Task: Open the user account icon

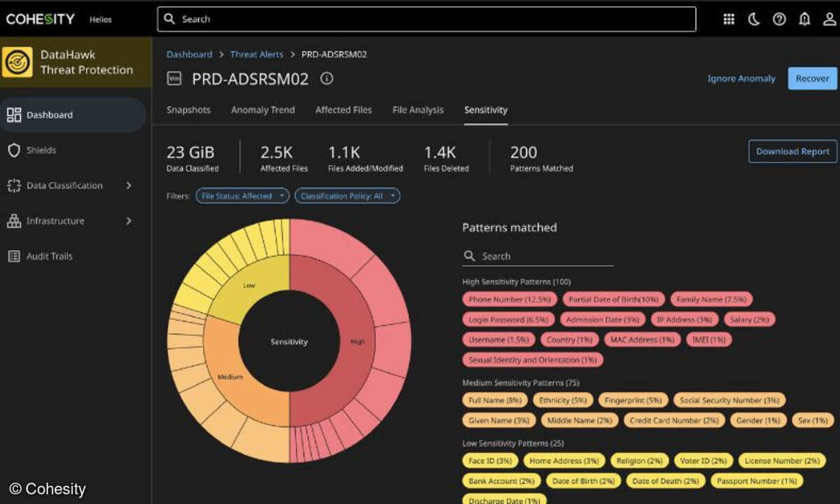Action: point(829,20)
